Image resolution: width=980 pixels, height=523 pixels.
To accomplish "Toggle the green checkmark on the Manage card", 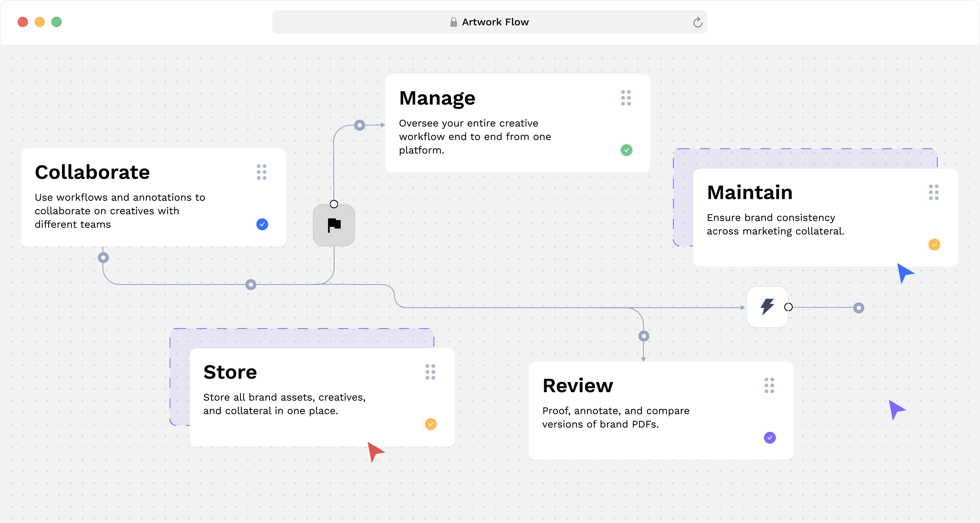I will pyautogui.click(x=626, y=150).
